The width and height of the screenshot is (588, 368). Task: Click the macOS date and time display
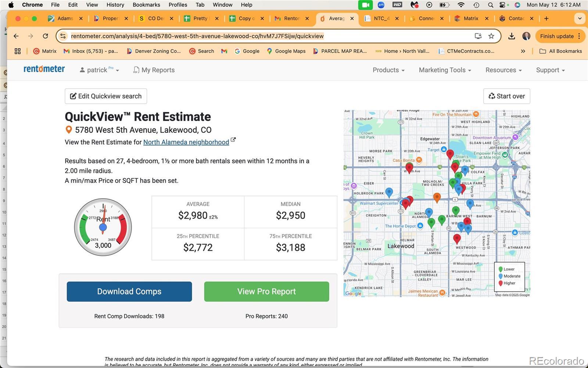(553, 5)
